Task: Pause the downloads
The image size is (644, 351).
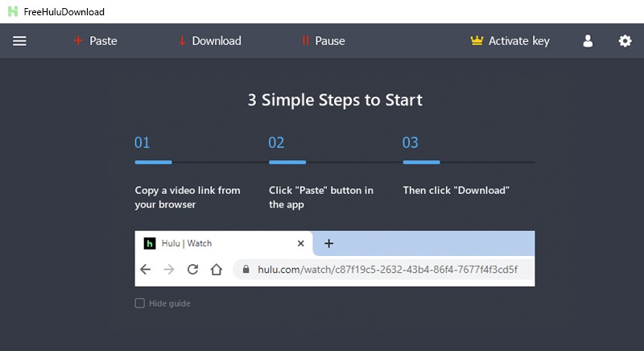Action: [x=323, y=41]
